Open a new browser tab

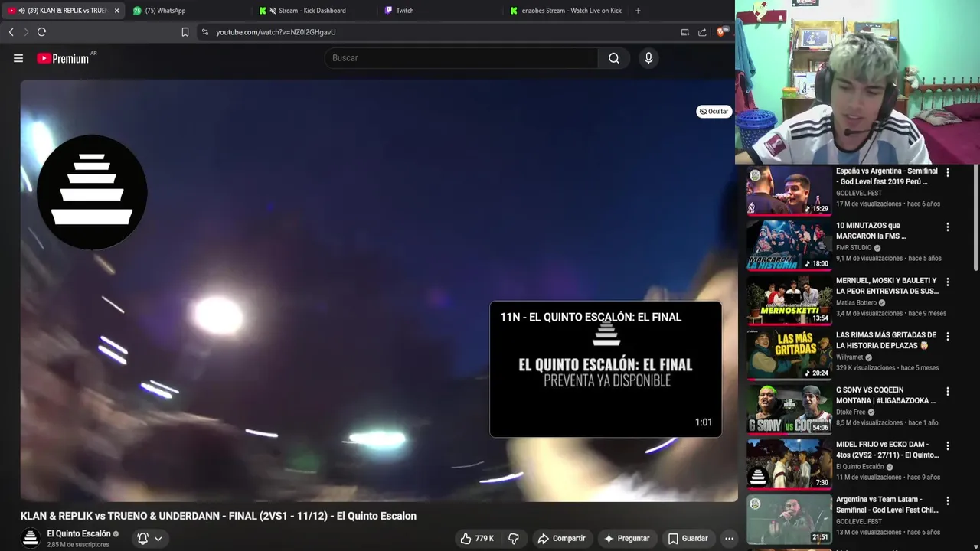point(638,11)
